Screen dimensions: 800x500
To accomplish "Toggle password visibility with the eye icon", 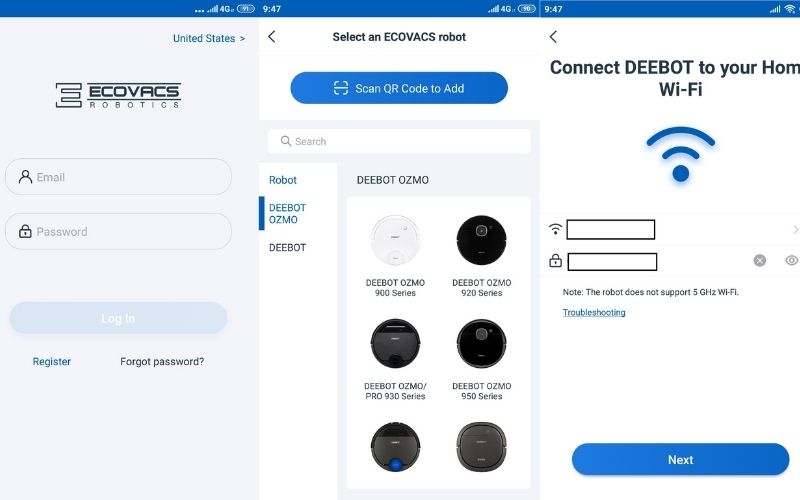I will click(x=791, y=261).
